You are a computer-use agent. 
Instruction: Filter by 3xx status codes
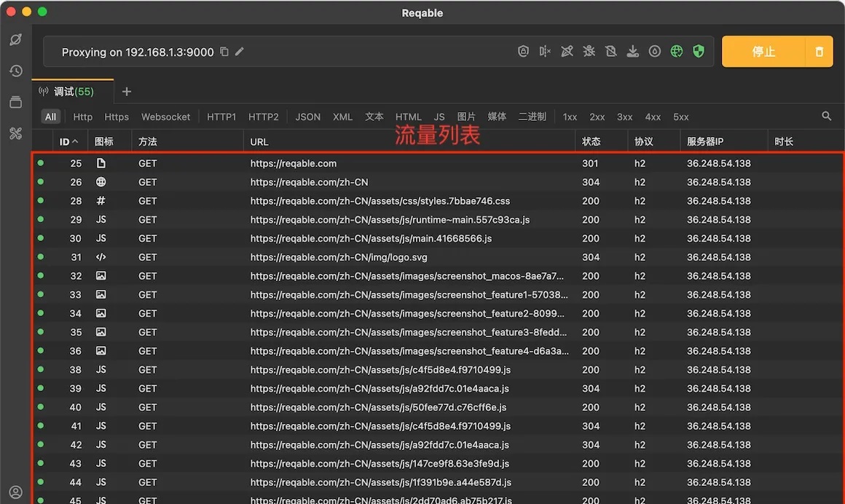(624, 117)
